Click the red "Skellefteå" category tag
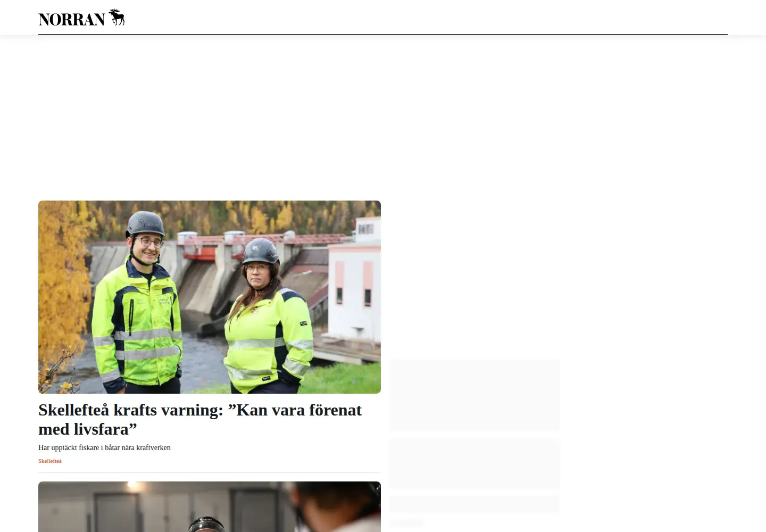Viewport: 766px width, 532px height. click(50, 461)
